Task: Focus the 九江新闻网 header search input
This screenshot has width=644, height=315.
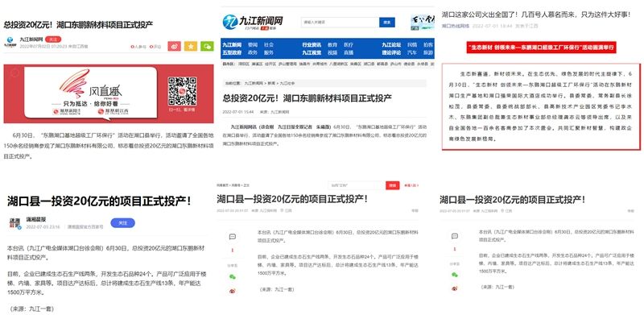Action: tap(340, 23)
